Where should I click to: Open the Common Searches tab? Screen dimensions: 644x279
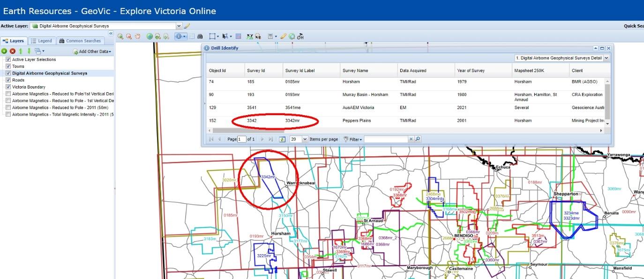[80, 41]
